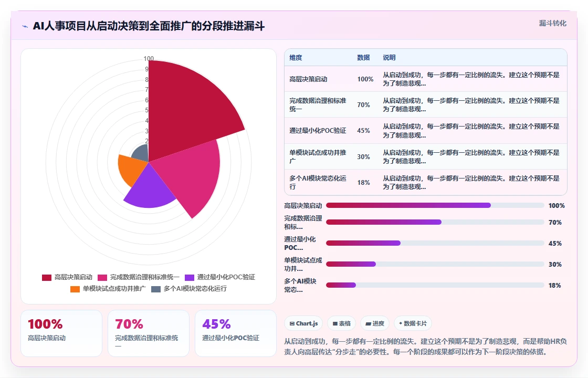Click the 通过最小化POC progress bar at 45%
The height and width of the screenshot is (378, 588).
[x=435, y=244]
